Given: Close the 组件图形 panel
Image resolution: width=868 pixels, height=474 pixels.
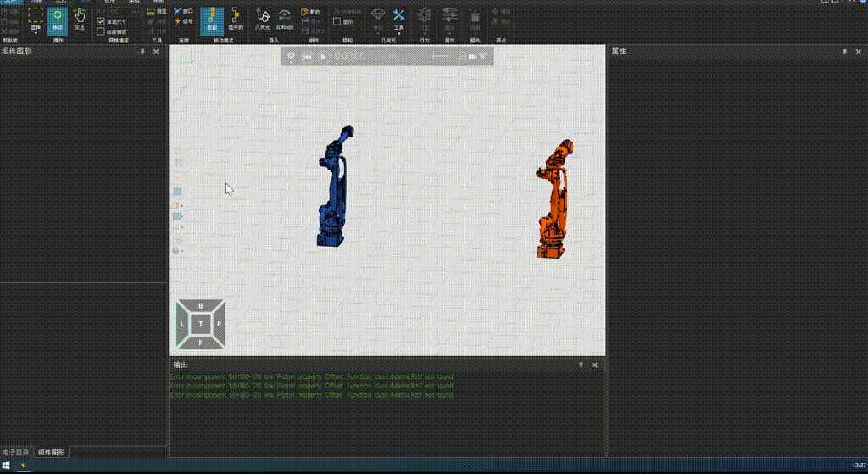Looking at the screenshot, I should tap(156, 52).
